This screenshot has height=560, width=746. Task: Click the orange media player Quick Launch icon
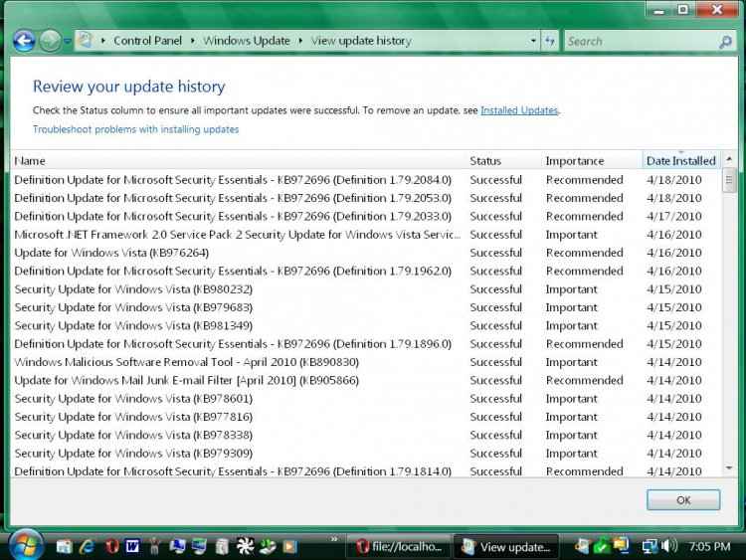point(289,546)
